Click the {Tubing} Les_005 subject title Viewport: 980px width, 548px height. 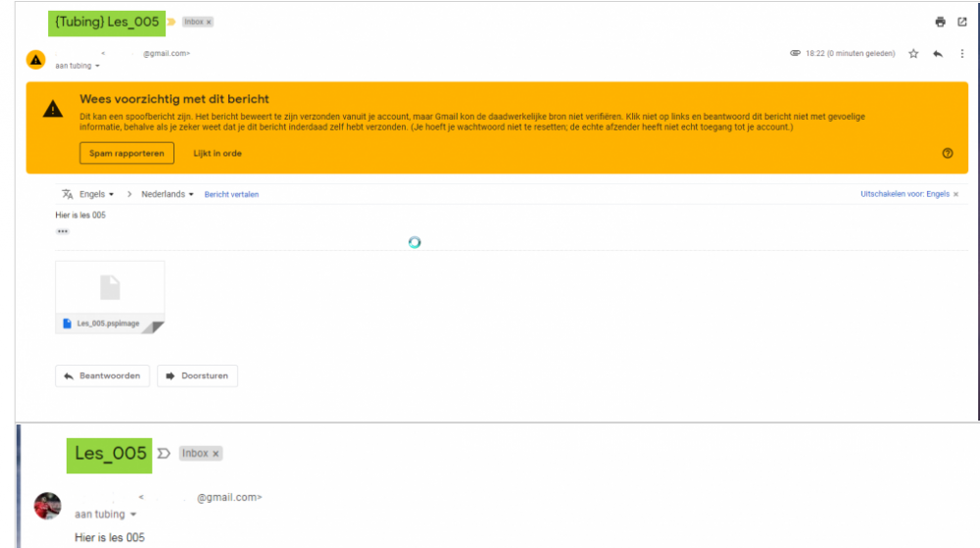pos(107,23)
